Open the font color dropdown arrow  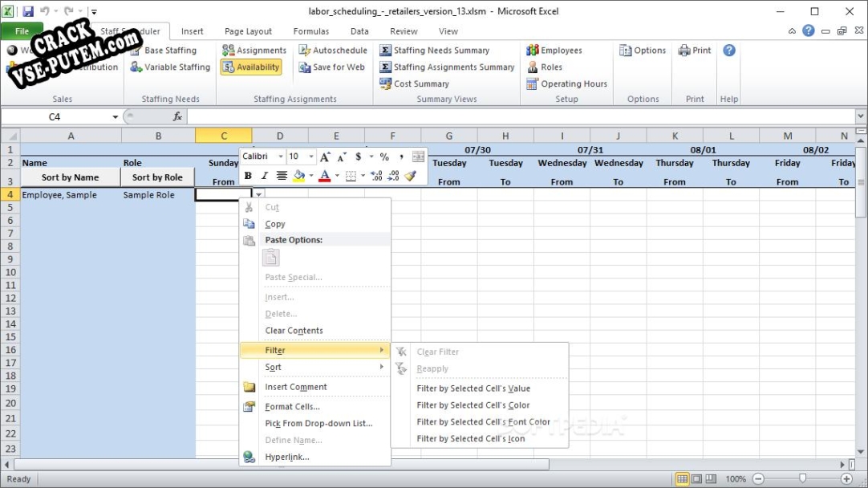pyautogui.click(x=337, y=176)
